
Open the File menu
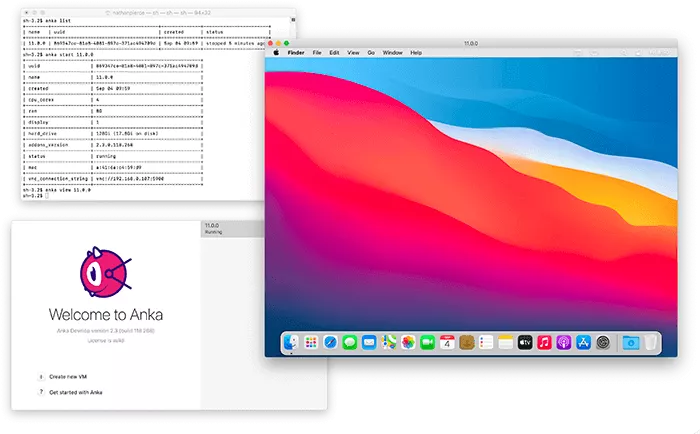(x=317, y=53)
